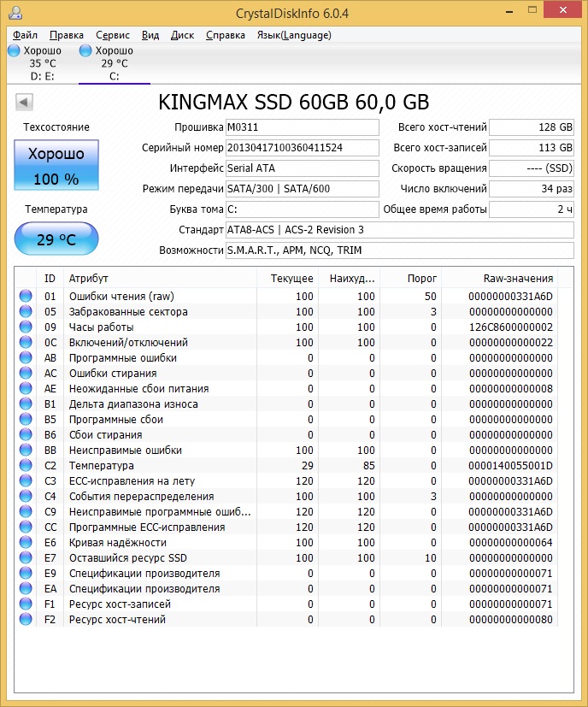Click raw value 00000000000064

point(510,542)
